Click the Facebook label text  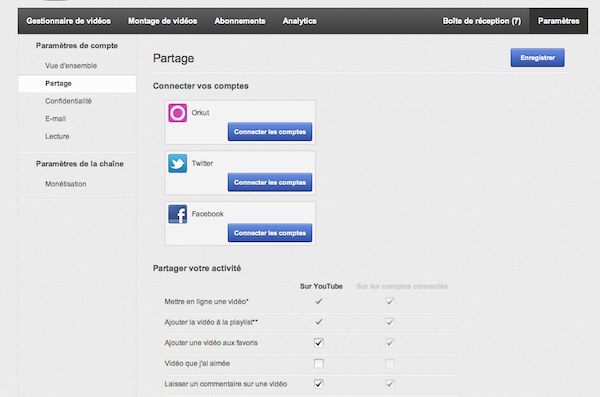pyautogui.click(x=207, y=214)
